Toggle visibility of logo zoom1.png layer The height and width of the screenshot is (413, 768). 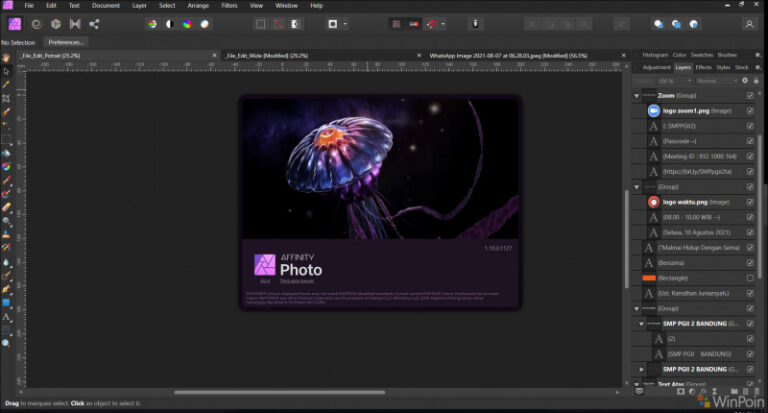click(750, 111)
